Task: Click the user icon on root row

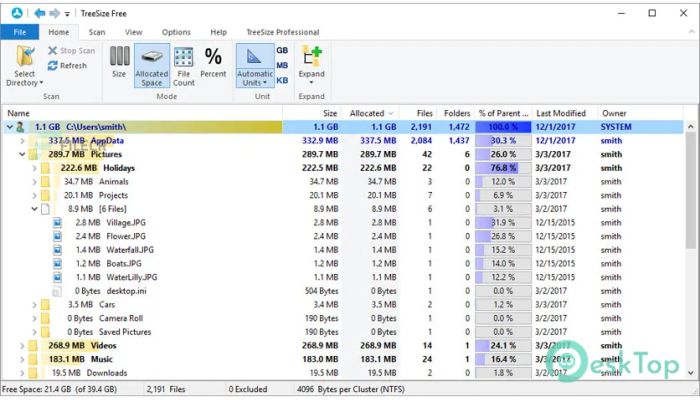Action: coord(20,127)
